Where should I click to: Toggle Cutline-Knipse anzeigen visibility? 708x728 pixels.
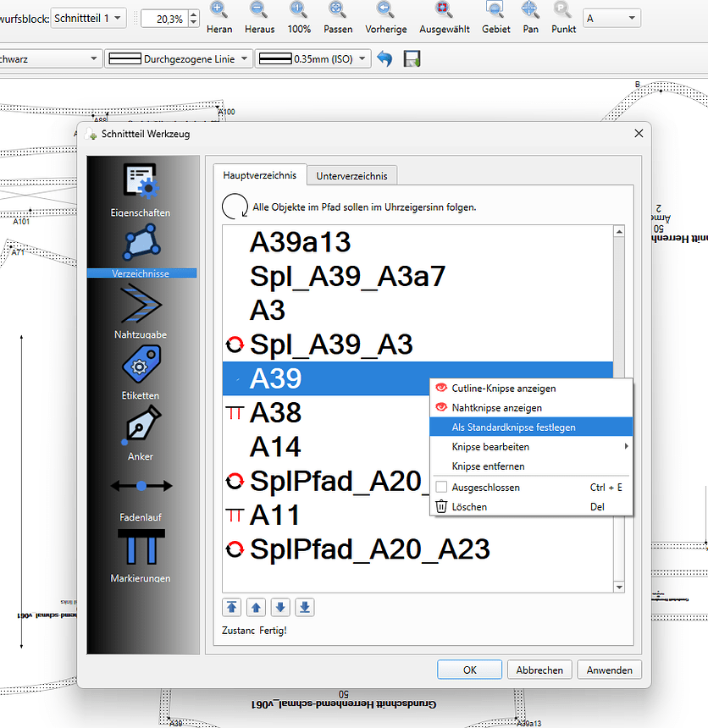pyautogui.click(x=531, y=389)
